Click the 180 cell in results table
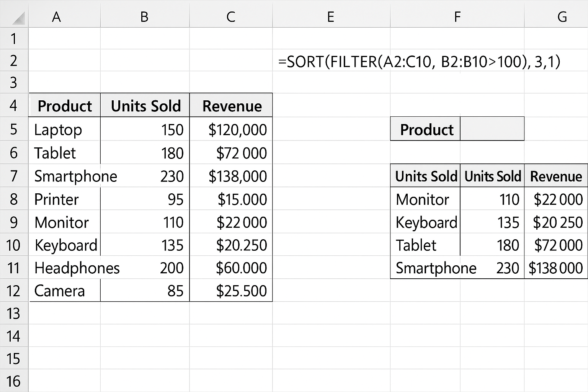The height and width of the screenshot is (392, 588). coord(492,245)
